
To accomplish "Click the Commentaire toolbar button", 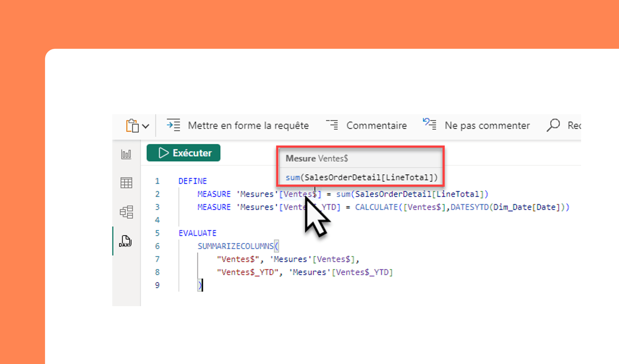I will pos(376,126).
